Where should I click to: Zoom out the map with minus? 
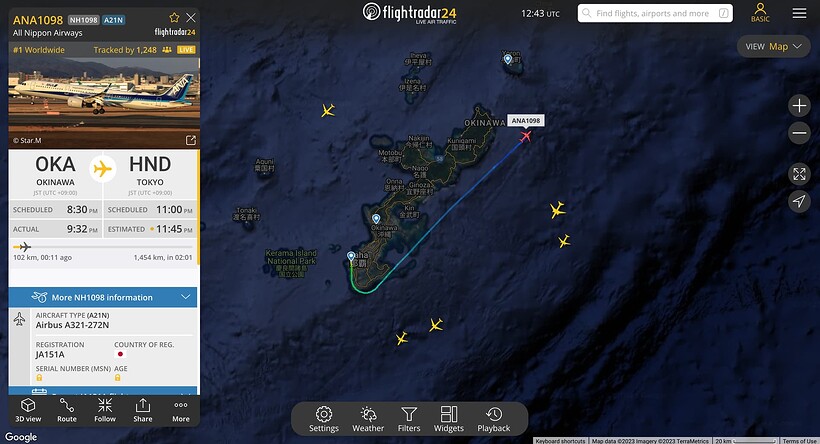[x=799, y=133]
